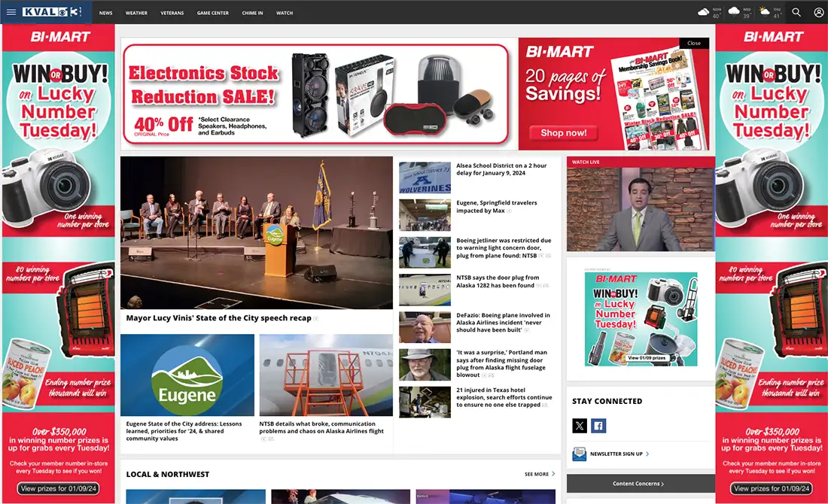The image size is (828, 504).
Task: Click View prizes for 01/09/24 right ad
Action: (x=772, y=489)
